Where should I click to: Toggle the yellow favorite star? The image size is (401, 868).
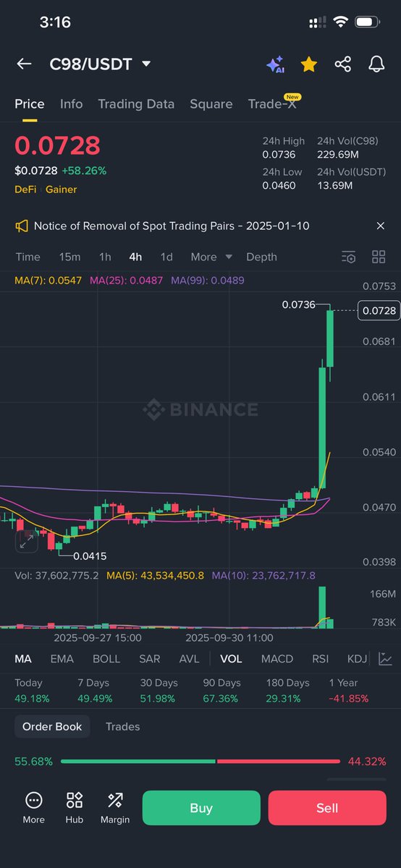pos(309,64)
